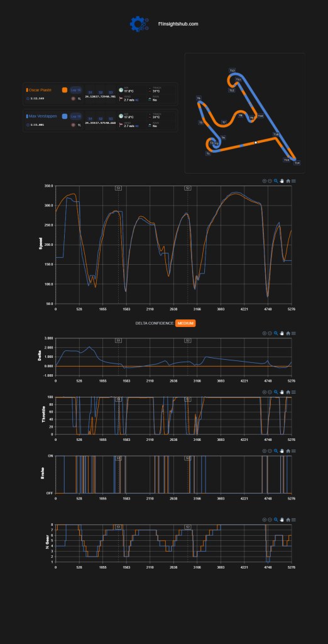Click the S2 sector tag in Verstappen's card
328x644 pixels.
(101, 119)
